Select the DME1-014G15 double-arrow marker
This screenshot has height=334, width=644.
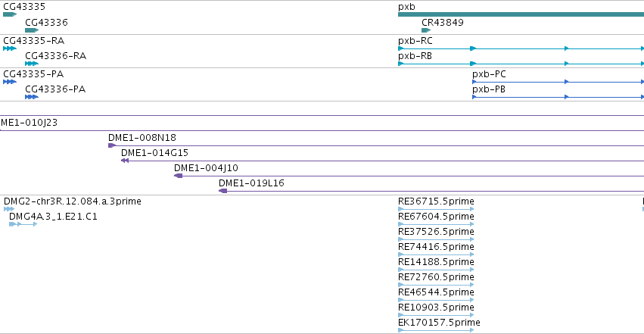125,161
